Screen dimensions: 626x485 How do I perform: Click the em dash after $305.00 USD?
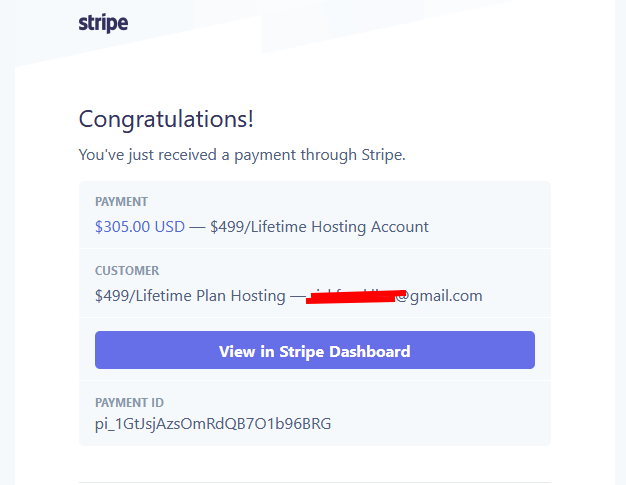197,227
